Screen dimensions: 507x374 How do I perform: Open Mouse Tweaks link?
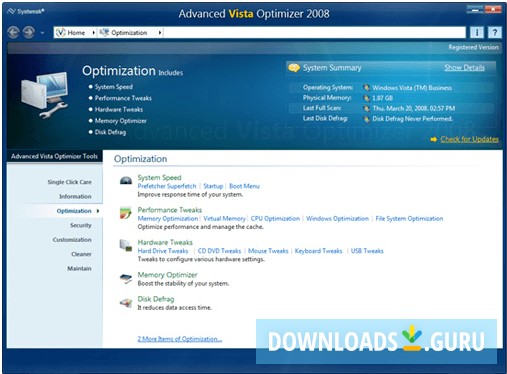pos(268,251)
